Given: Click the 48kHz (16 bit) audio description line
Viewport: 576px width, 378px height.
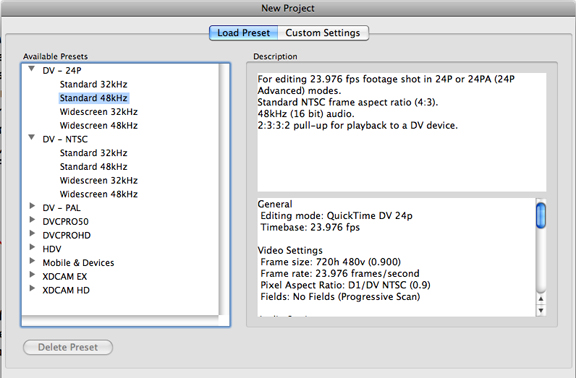Looking at the screenshot, I should click(x=306, y=114).
